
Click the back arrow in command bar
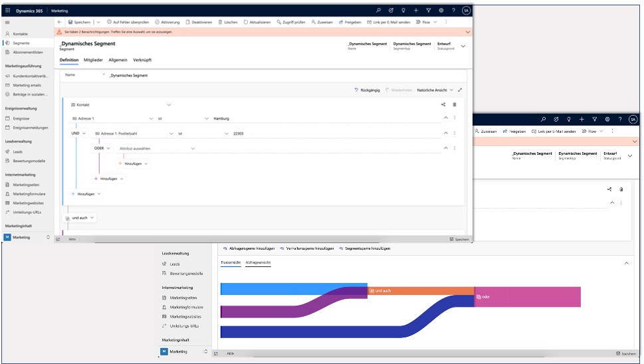[60, 22]
